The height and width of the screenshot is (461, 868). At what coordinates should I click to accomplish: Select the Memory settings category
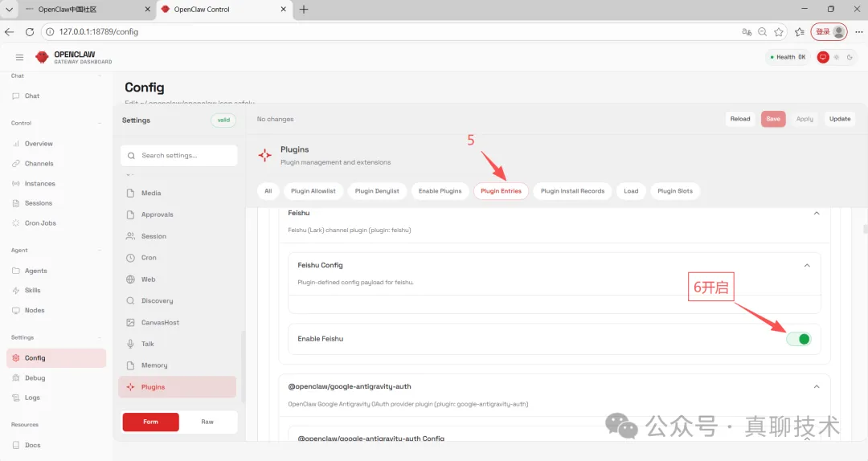point(154,365)
